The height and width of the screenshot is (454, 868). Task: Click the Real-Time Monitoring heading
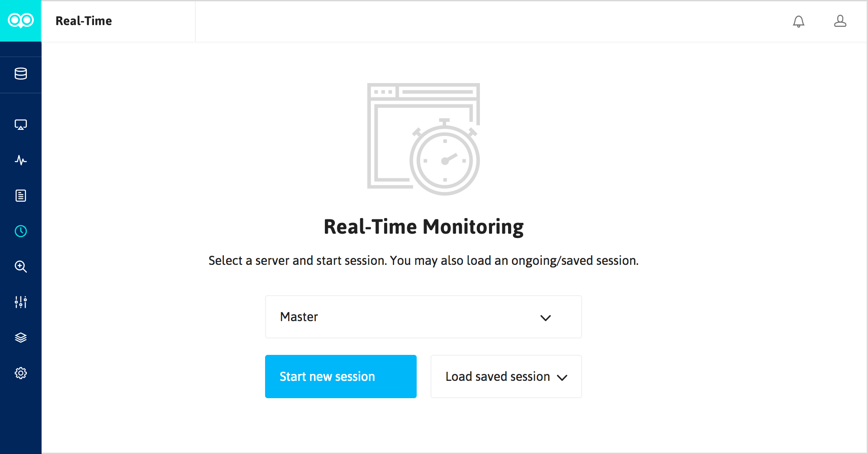(x=424, y=227)
